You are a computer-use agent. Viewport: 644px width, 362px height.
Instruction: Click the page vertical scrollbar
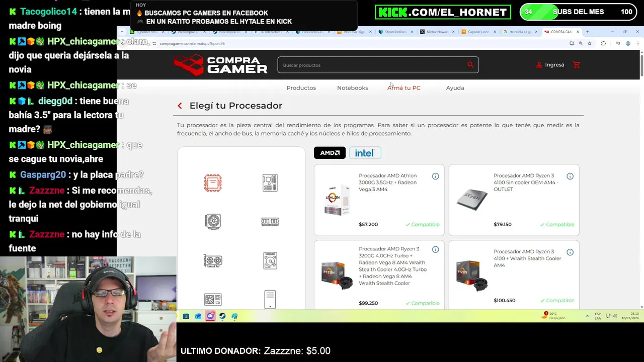pos(641,65)
